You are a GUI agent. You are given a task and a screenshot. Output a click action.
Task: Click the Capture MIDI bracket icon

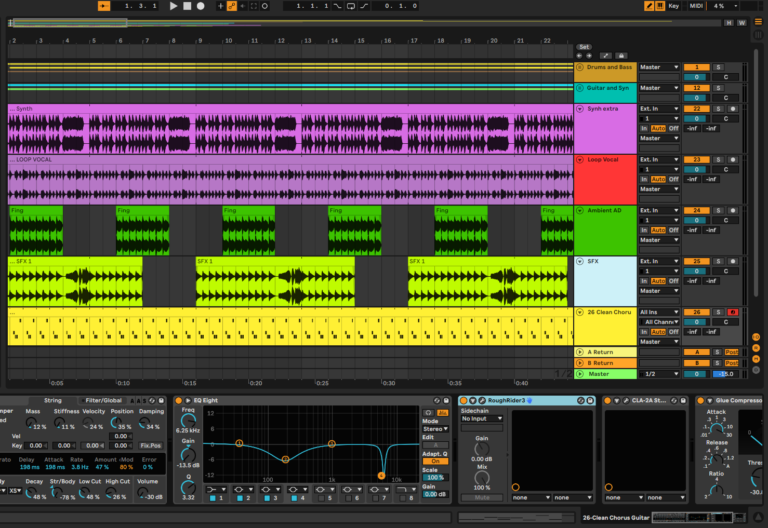tap(254, 6)
